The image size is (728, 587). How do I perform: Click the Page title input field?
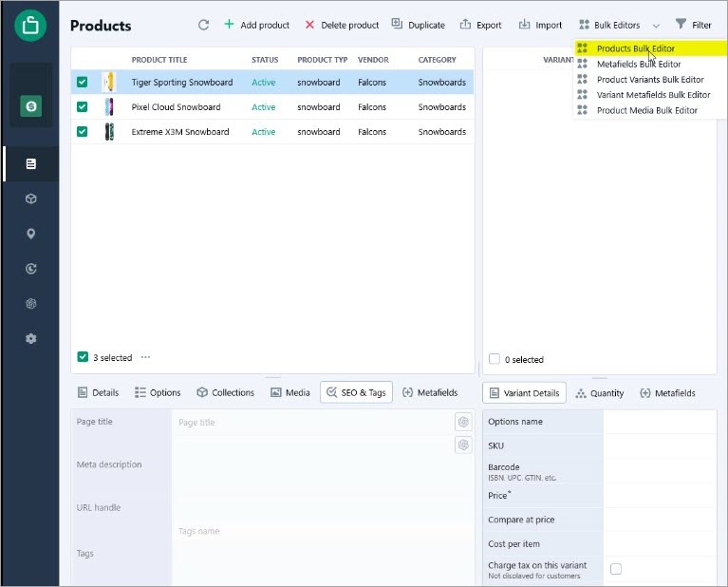[x=313, y=423]
